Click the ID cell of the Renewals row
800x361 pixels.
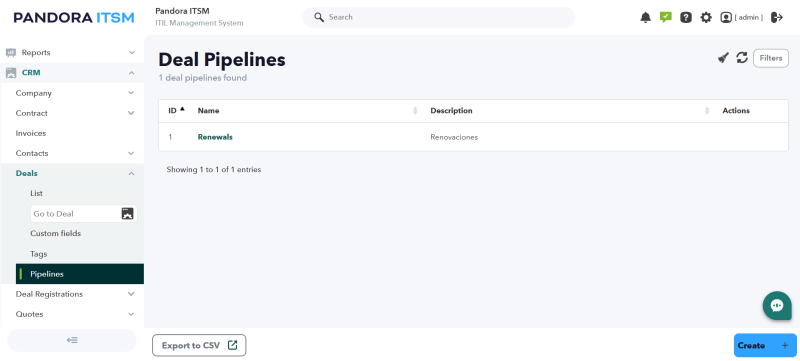170,137
